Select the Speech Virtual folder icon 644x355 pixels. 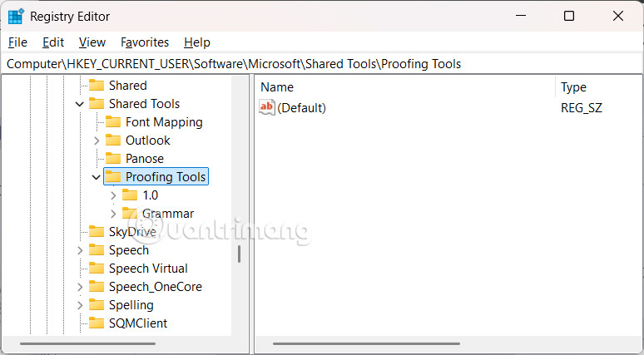(97, 269)
